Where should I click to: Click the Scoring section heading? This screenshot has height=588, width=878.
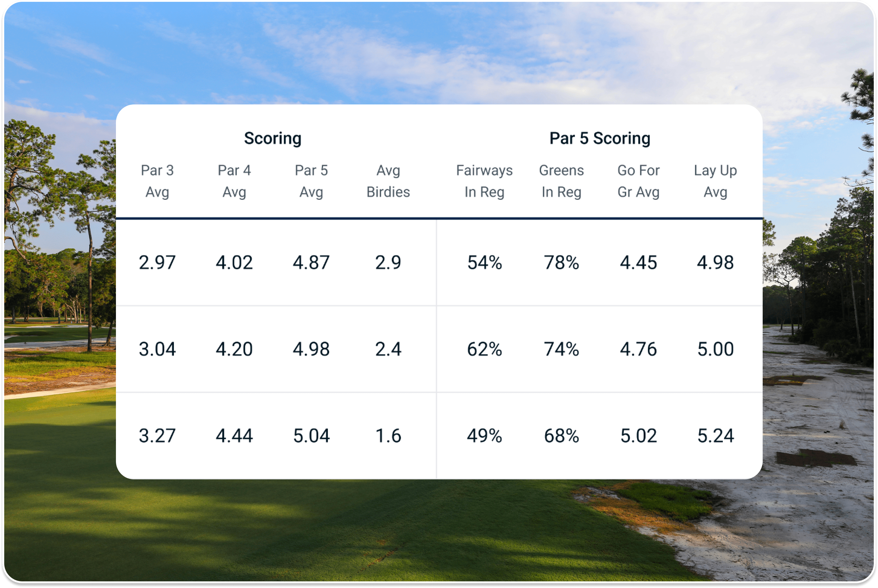(273, 138)
